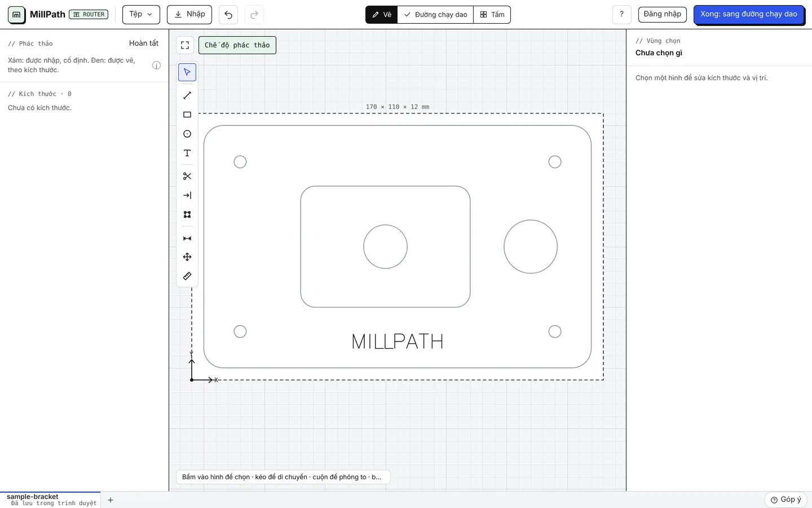The width and height of the screenshot is (812, 508).
Task: Click the // Kích thước · 0 header
Action: coord(39,94)
